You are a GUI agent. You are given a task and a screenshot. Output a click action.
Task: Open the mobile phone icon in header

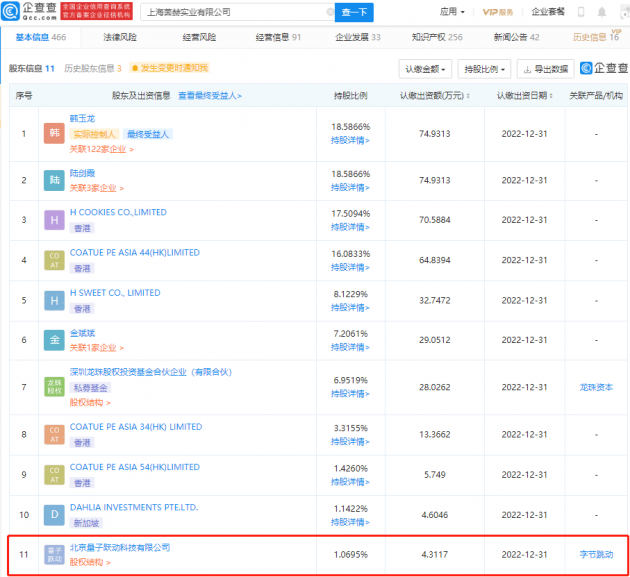[581, 12]
